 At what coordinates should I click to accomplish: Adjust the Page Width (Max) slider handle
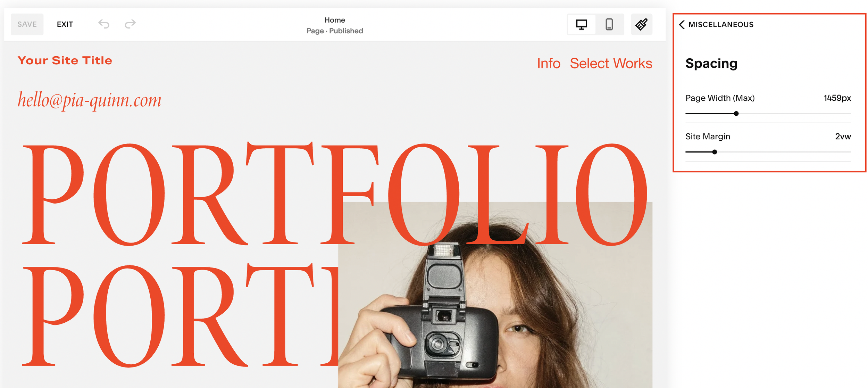(736, 114)
